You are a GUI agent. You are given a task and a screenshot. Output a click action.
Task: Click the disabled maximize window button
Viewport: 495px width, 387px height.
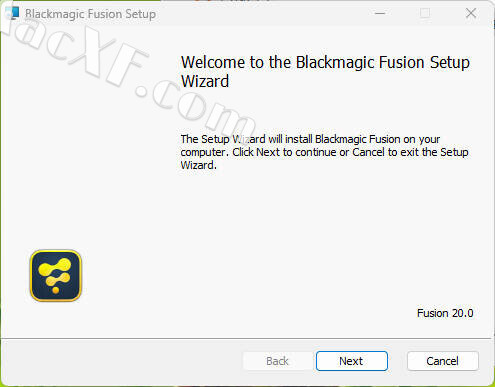tap(425, 13)
